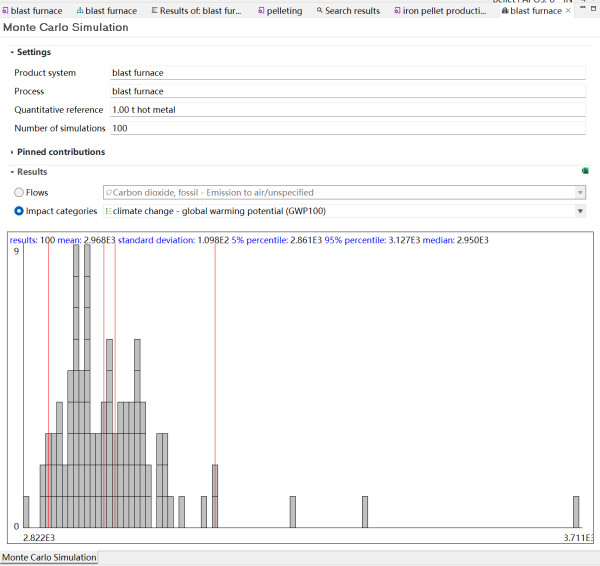This screenshot has width=600, height=566.
Task: Click the 'median:' label
Action: (439, 240)
